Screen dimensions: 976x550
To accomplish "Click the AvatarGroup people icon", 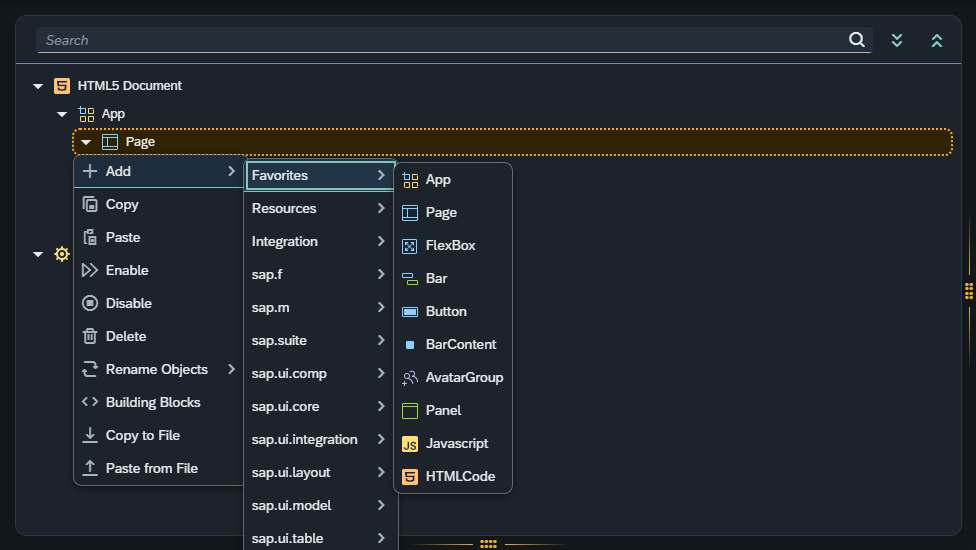I will point(410,378).
